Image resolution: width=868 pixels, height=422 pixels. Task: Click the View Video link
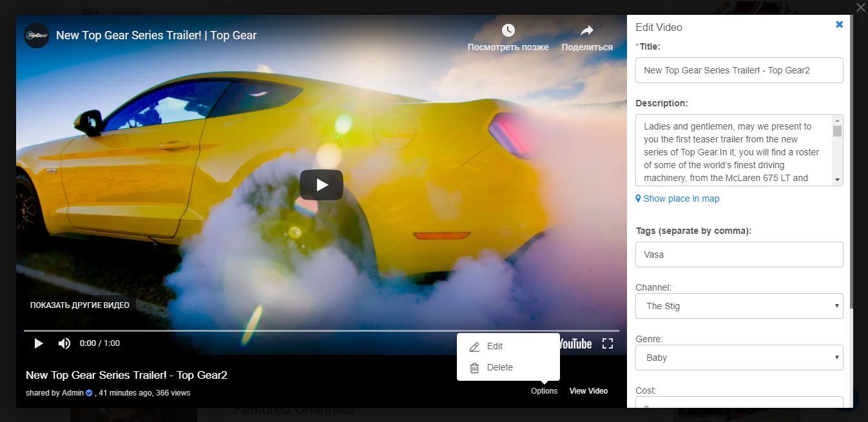tap(588, 391)
